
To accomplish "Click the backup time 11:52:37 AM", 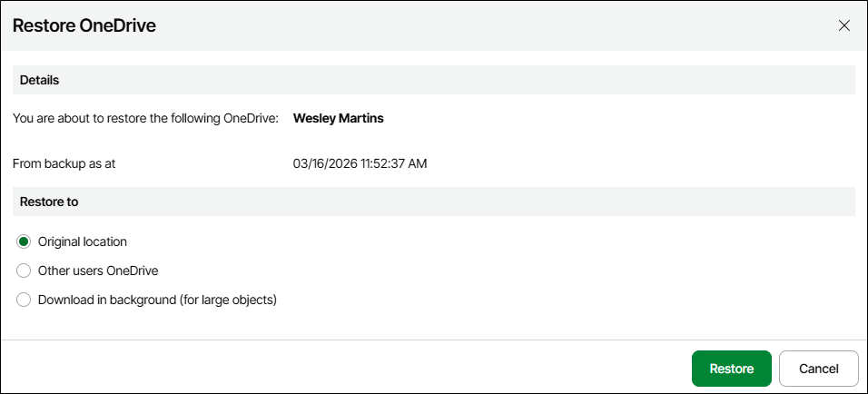I will tap(395, 164).
